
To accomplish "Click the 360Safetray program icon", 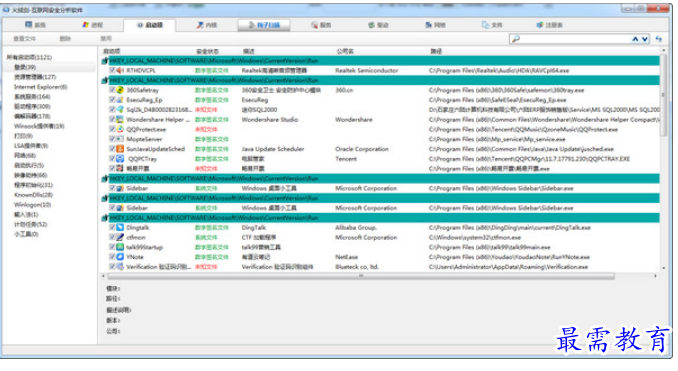I will tap(120, 90).
